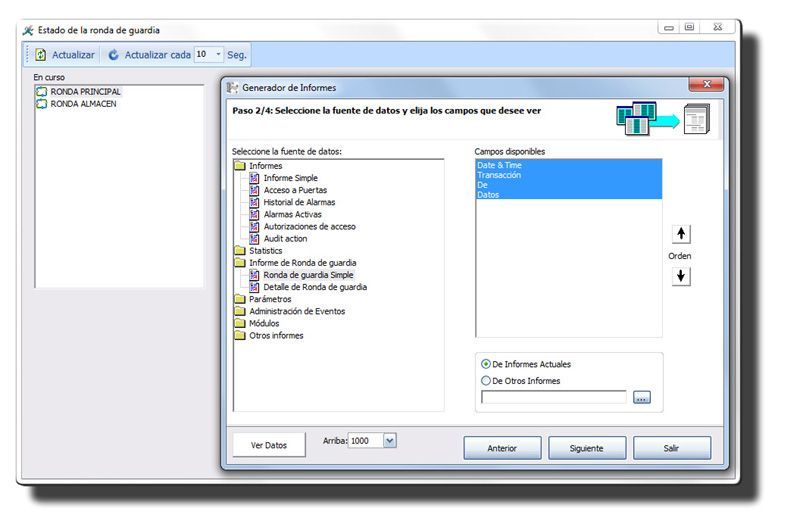Click the Acceso a Puertas report icon
Screen dimensions: 800x524
pos(254,190)
